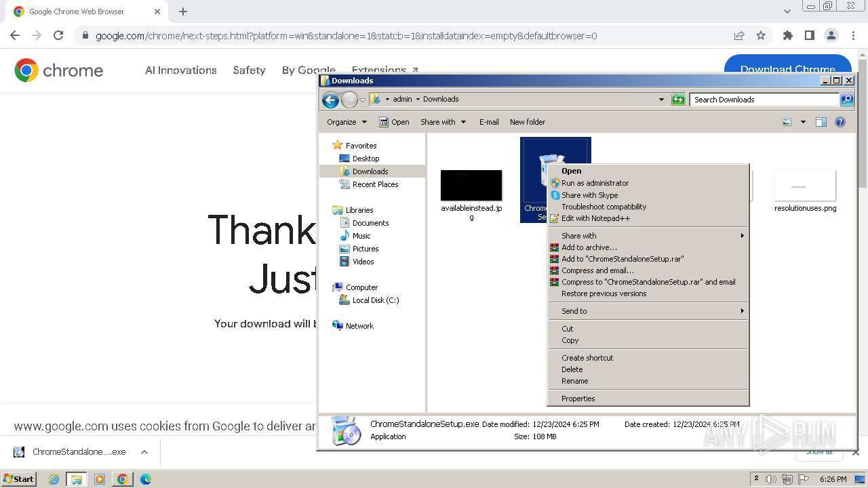Expand the address bar history dropdown
Image resolution: width=868 pixels, height=488 pixels.
(662, 100)
